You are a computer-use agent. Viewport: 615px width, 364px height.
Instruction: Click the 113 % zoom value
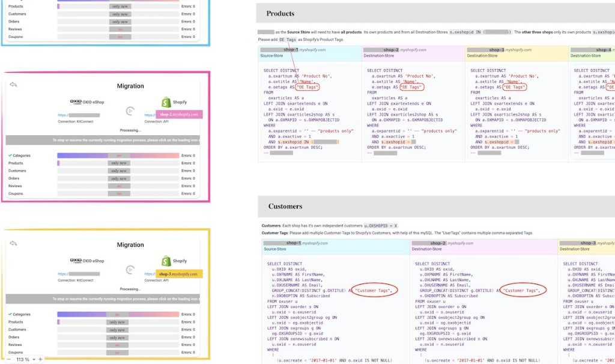point(23,359)
